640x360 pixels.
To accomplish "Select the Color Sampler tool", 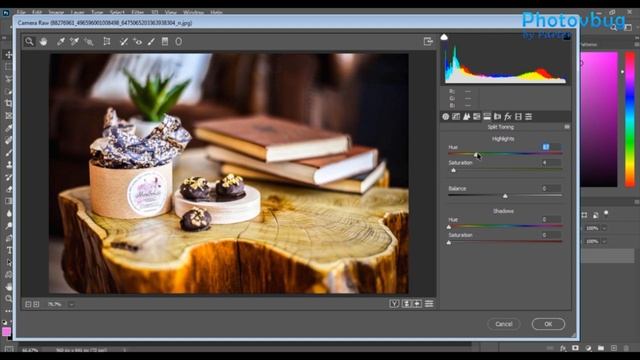I will pyautogui.click(x=74, y=41).
